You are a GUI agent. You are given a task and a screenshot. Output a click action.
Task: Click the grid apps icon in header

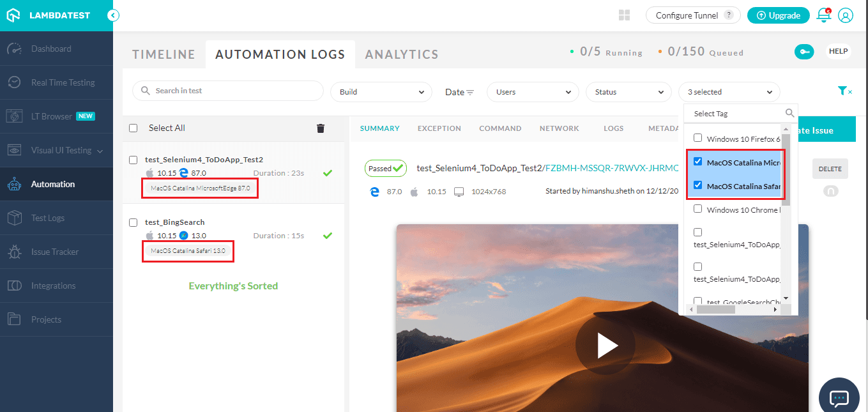tap(624, 15)
